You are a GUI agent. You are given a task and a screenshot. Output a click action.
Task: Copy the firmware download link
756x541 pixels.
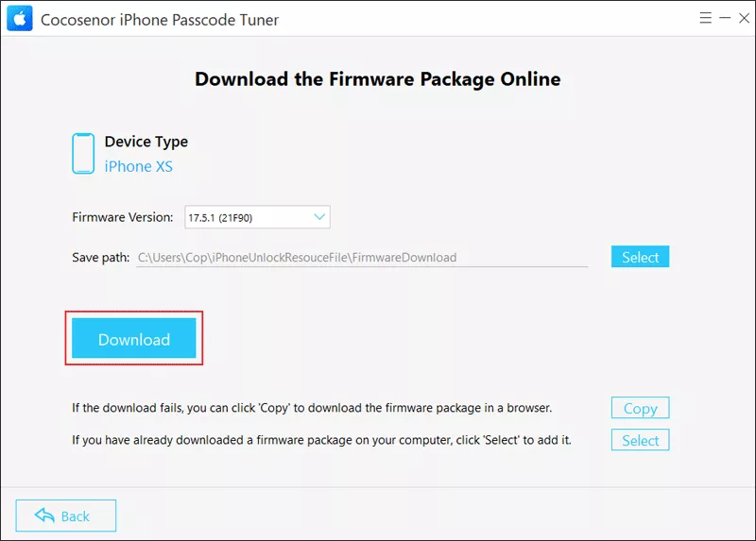coord(640,408)
